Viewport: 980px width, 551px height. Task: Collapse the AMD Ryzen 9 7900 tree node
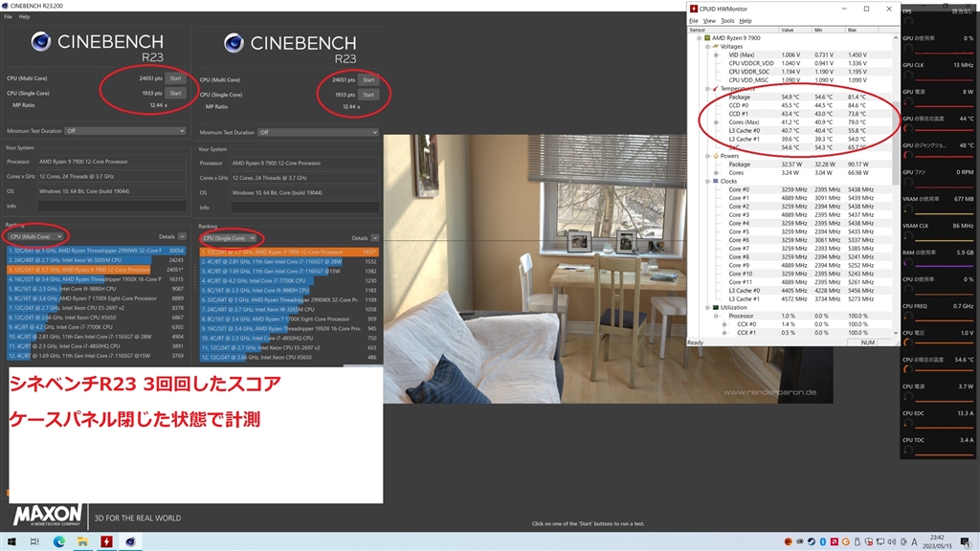[700, 38]
